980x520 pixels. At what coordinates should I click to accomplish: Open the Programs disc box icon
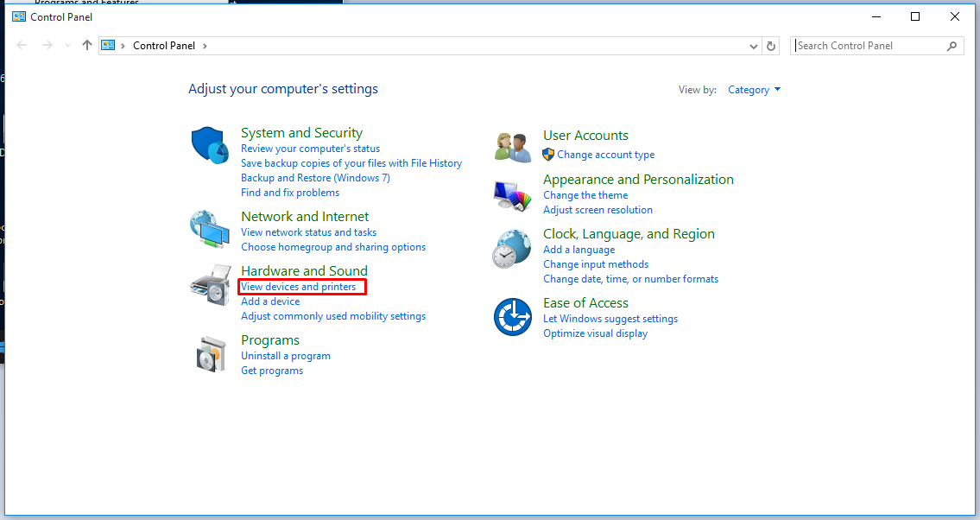click(210, 353)
